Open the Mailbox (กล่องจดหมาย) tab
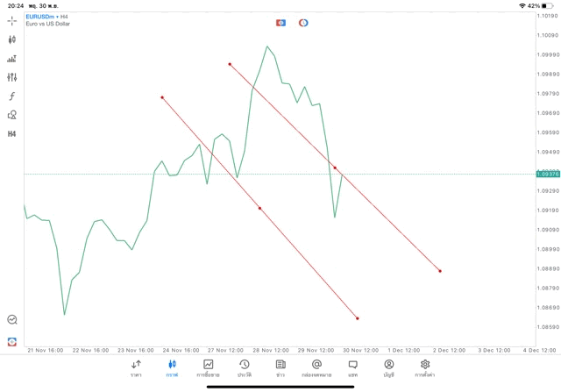This screenshot has width=561, height=392. pyautogui.click(x=316, y=368)
